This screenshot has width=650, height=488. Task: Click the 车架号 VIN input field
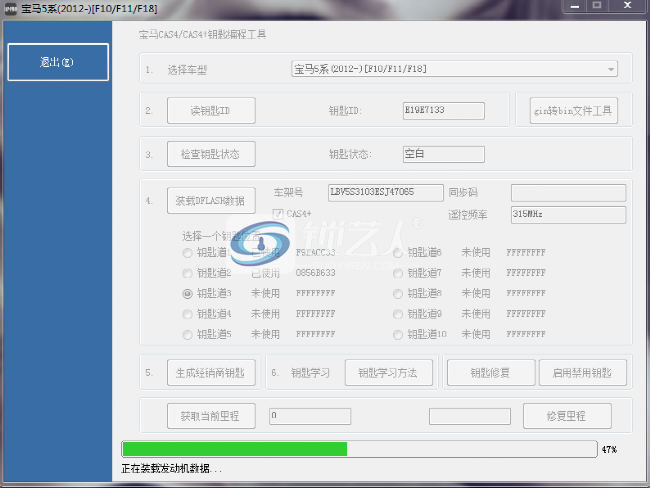coord(386,193)
